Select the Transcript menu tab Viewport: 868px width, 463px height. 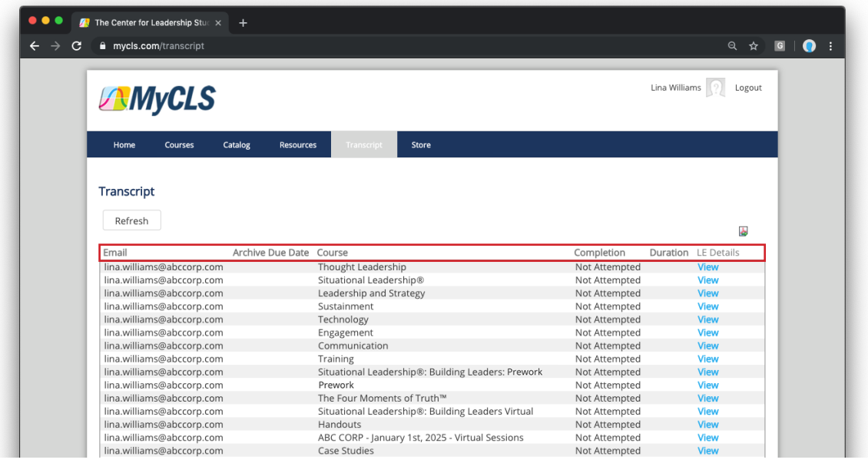click(x=364, y=145)
